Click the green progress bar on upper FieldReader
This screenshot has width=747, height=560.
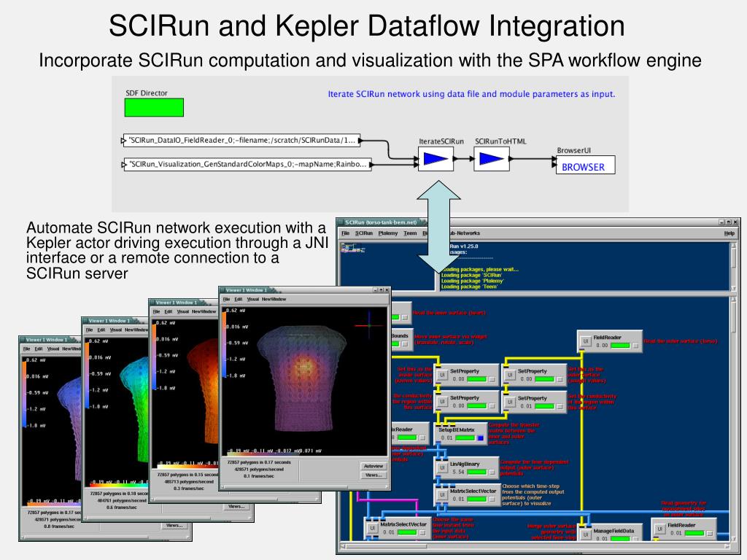pyautogui.click(x=620, y=346)
